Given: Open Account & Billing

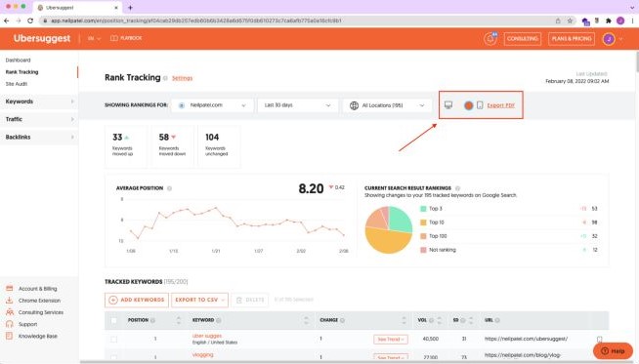Looking at the screenshot, I should [37, 289].
